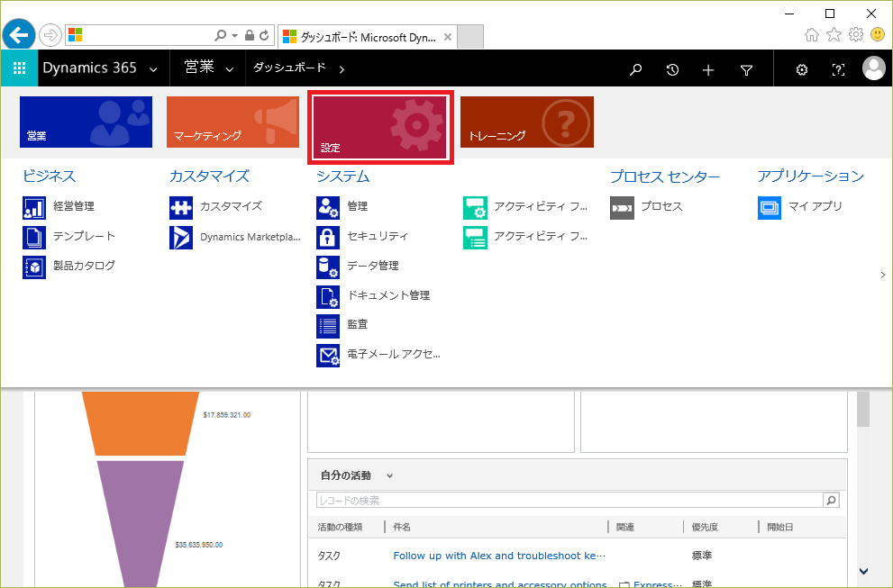Expand the 営業 area dropdown
Image resolution: width=893 pixels, height=588 pixels.
(230, 70)
